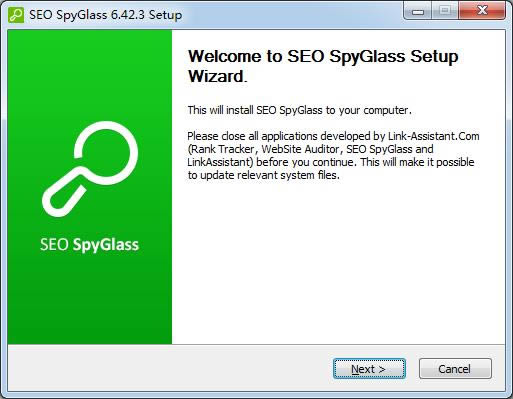Minimize the Setup window
513x399 pixels.
point(418,11)
